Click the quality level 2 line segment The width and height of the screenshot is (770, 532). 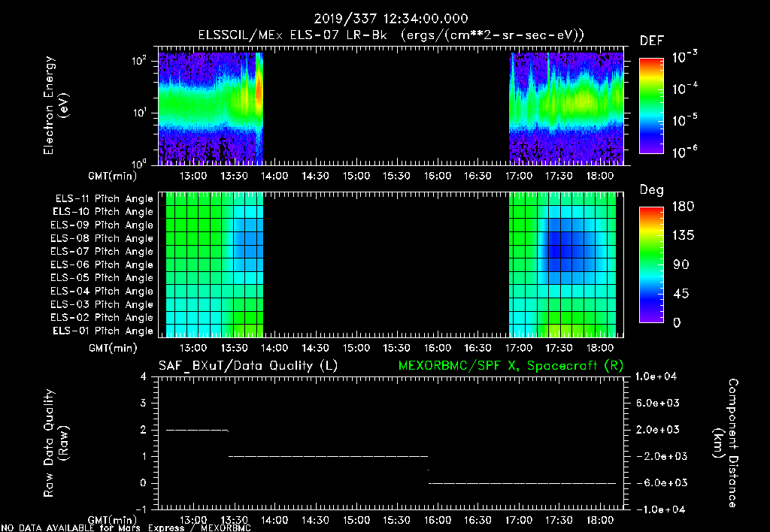click(x=198, y=431)
